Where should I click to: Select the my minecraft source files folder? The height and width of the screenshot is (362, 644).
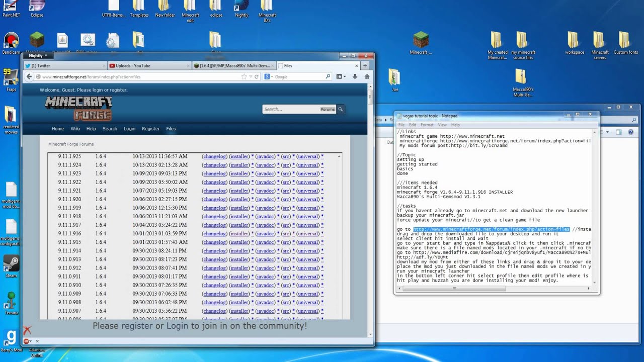pyautogui.click(x=523, y=46)
